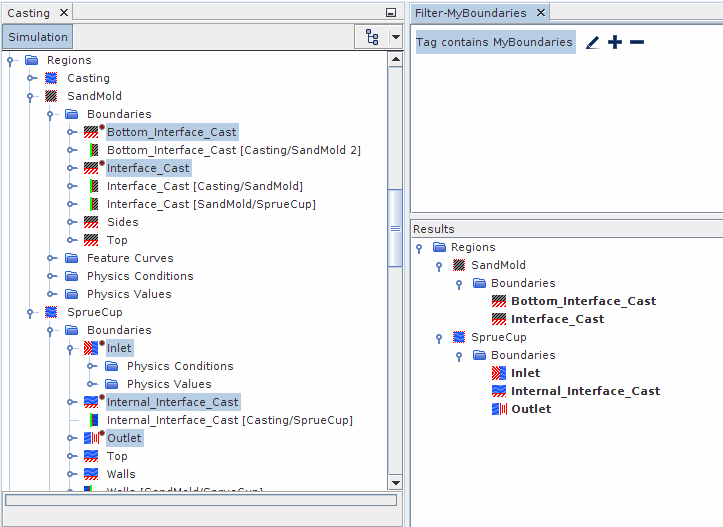Click the Outlet boundary icon in Results

499,409
